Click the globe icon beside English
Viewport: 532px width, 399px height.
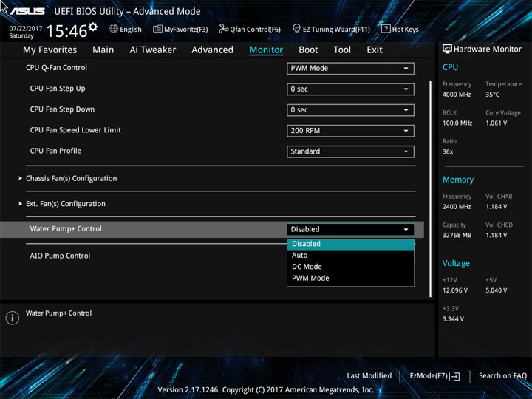coord(114,29)
